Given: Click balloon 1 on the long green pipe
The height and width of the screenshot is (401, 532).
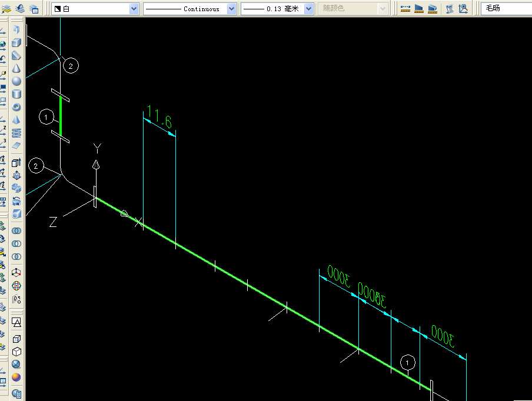Looking at the screenshot, I should pos(407,363).
